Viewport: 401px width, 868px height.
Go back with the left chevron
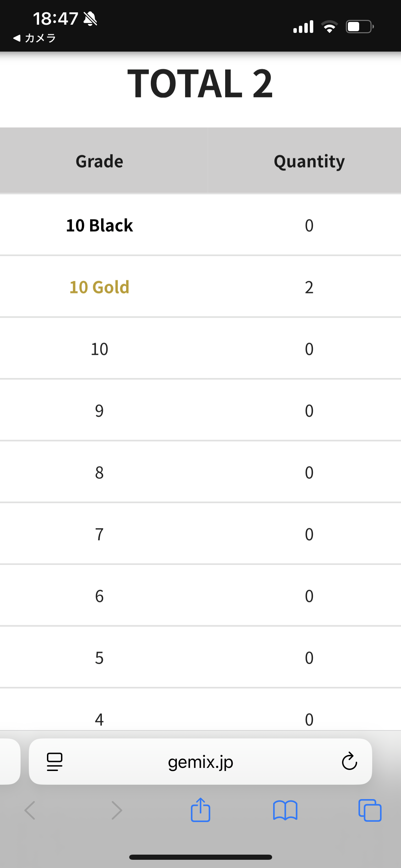pyautogui.click(x=30, y=810)
